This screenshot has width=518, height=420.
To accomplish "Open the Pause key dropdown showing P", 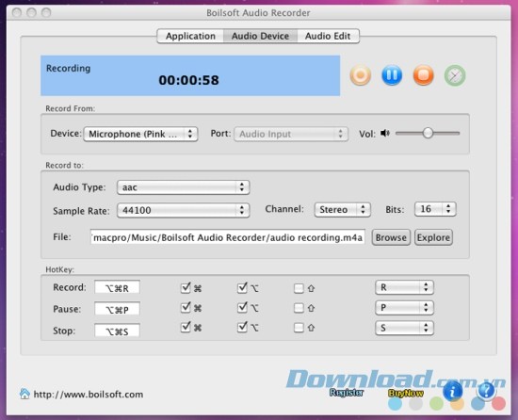I will coord(404,307).
